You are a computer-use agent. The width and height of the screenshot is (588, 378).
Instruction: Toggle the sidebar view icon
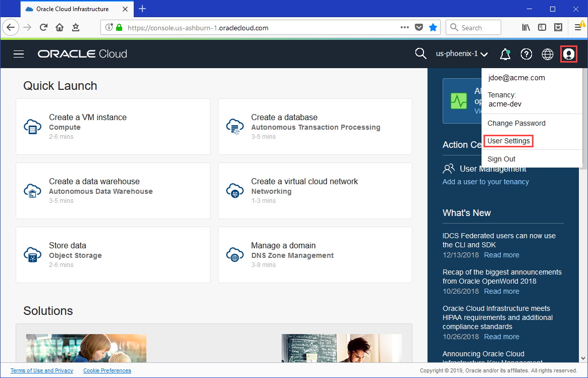pos(542,27)
